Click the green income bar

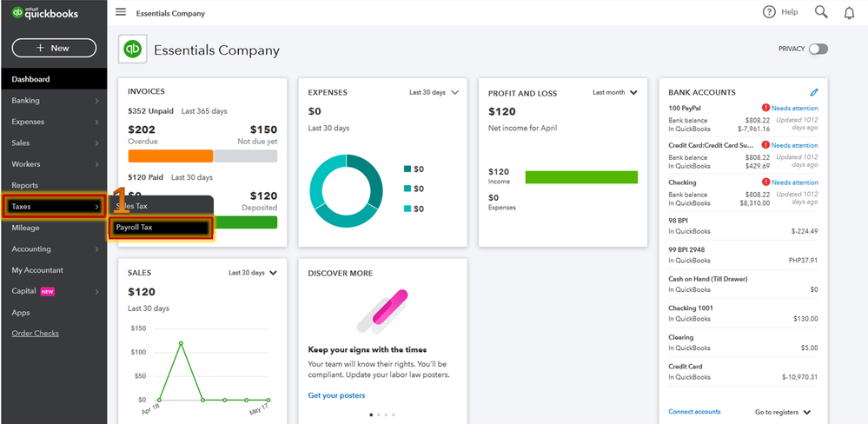pos(581,177)
